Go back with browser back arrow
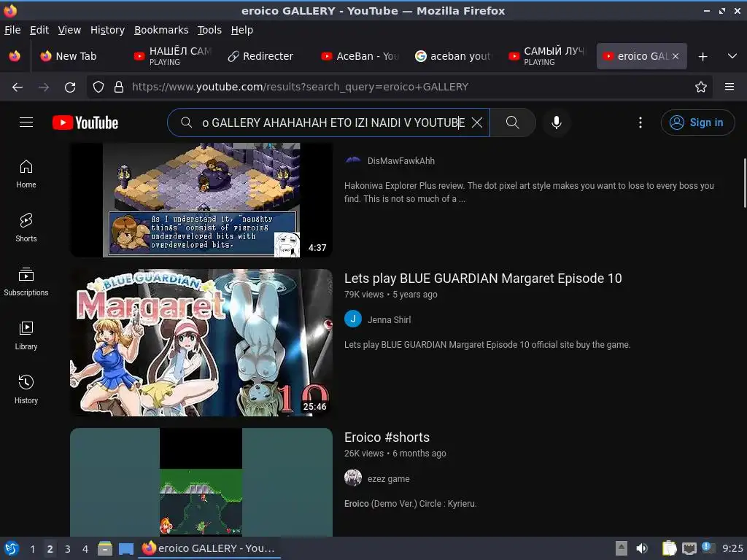The image size is (747, 560). [x=18, y=87]
